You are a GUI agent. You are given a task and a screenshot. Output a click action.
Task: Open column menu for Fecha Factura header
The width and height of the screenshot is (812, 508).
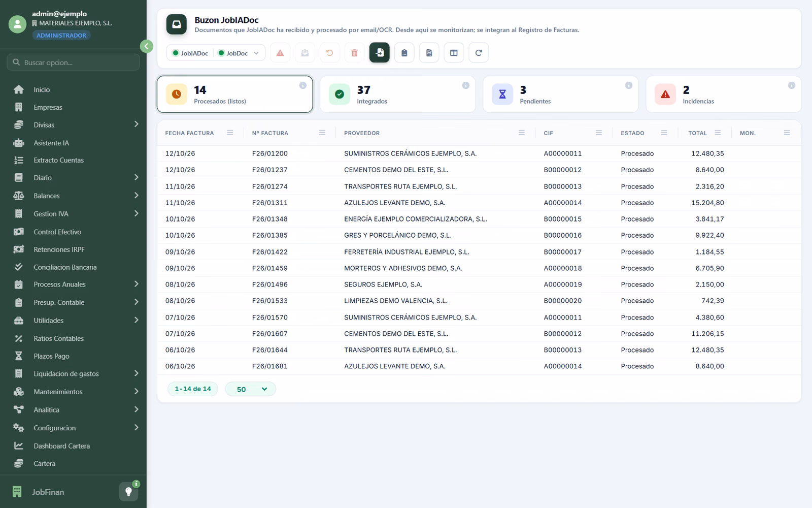click(x=230, y=133)
